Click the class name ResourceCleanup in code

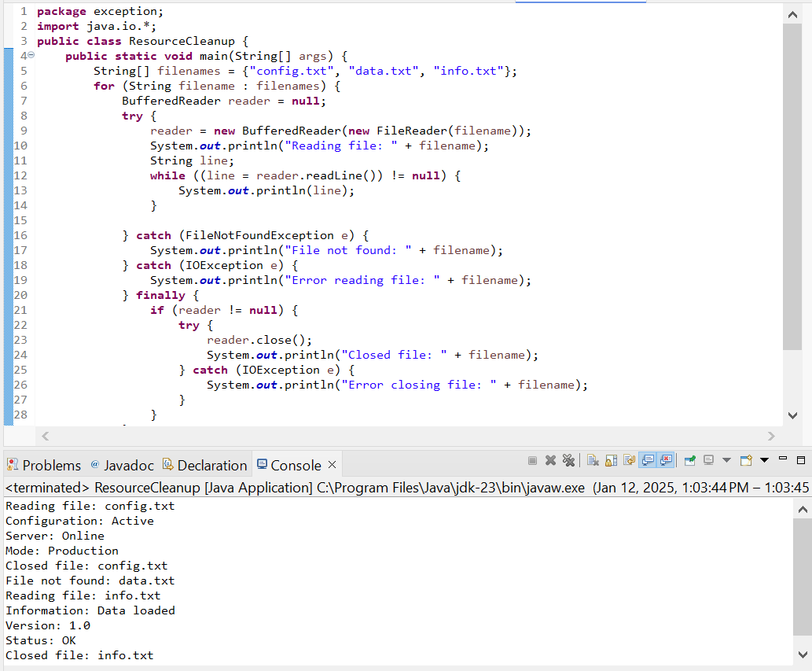pos(182,41)
